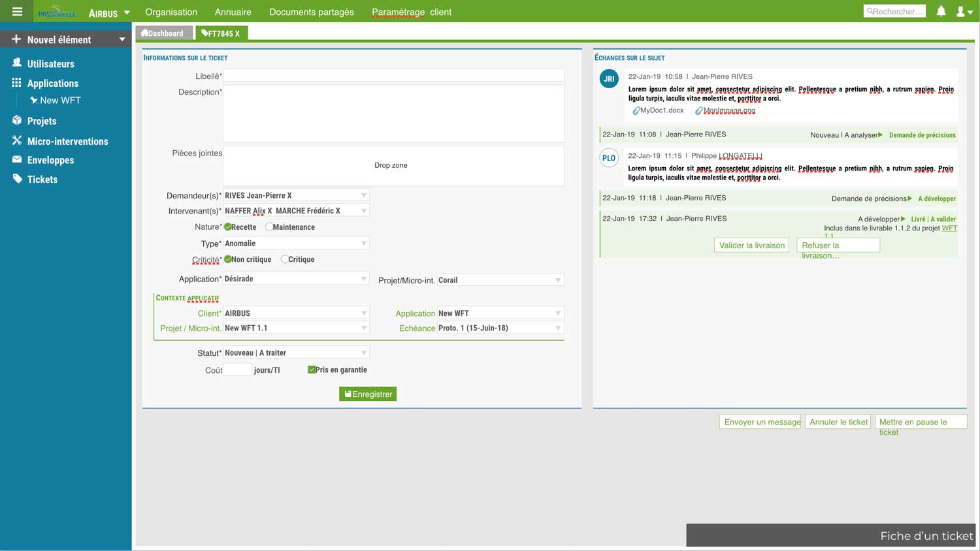Screen dimensions: 980x551
Task: Click the Passerelle logo
Action: [57, 12]
